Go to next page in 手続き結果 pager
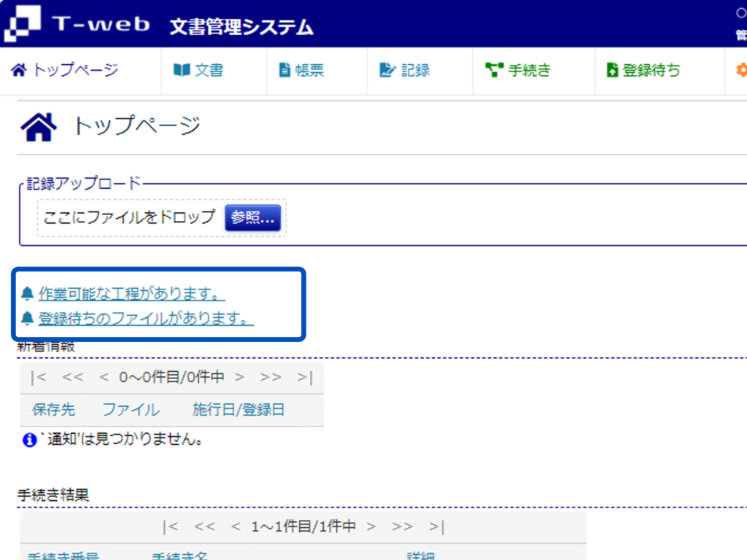Image resolution: width=747 pixels, height=560 pixels. pos(371,526)
